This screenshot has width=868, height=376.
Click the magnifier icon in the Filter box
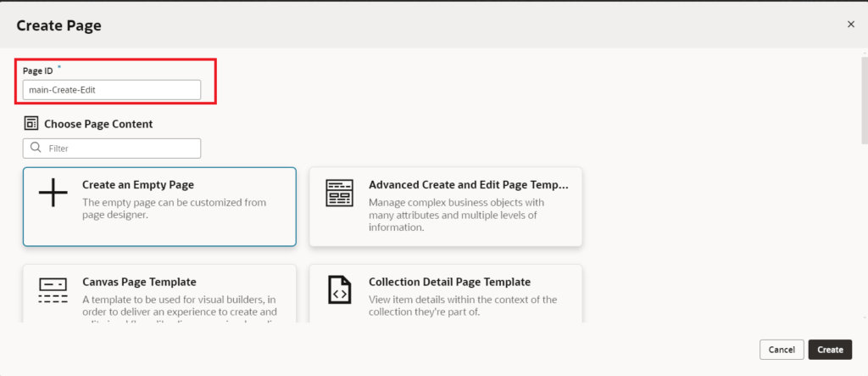(36, 148)
